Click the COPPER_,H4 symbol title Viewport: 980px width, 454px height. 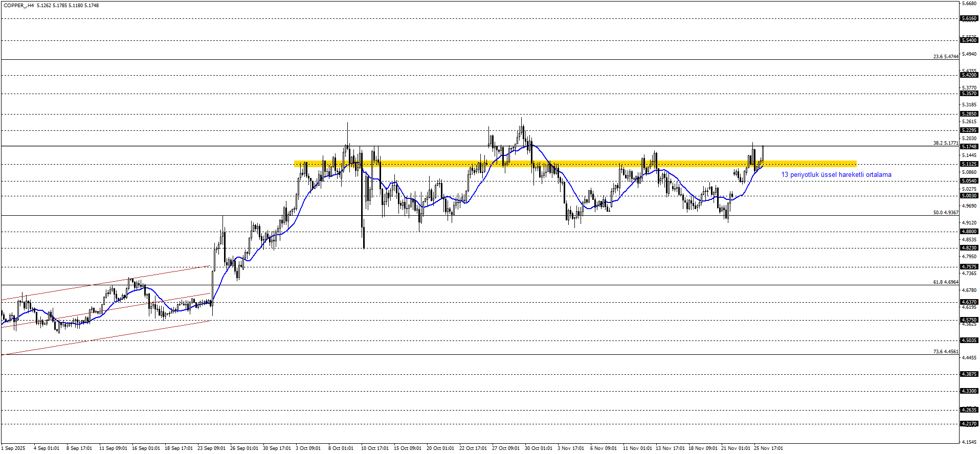click(x=19, y=6)
